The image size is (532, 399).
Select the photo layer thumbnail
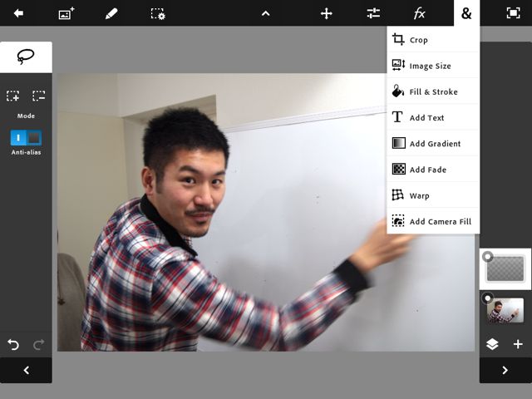(505, 310)
